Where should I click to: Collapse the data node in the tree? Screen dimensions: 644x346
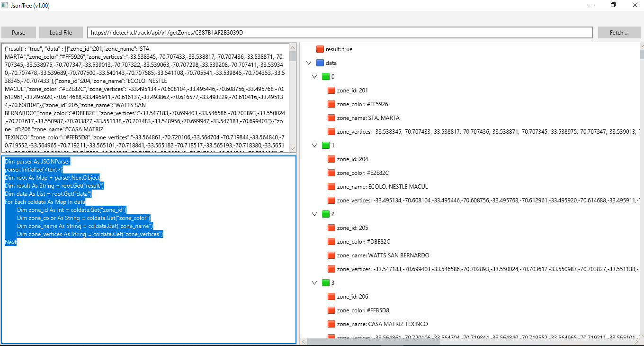(x=309, y=63)
